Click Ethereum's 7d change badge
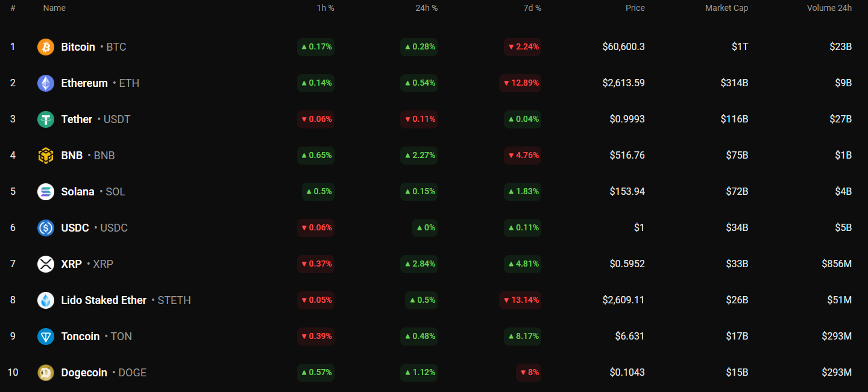 [520, 83]
